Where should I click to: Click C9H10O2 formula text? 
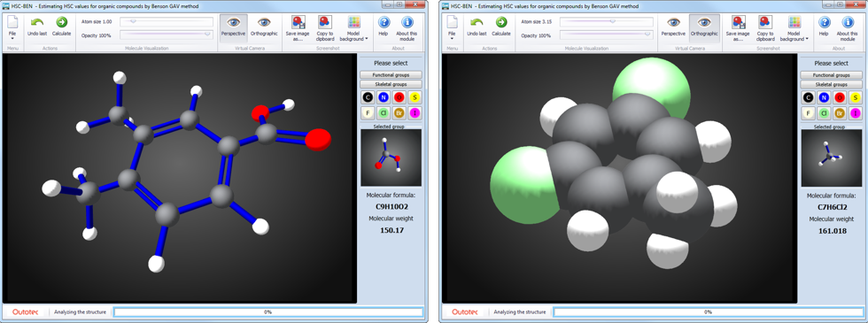click(391, 206)
